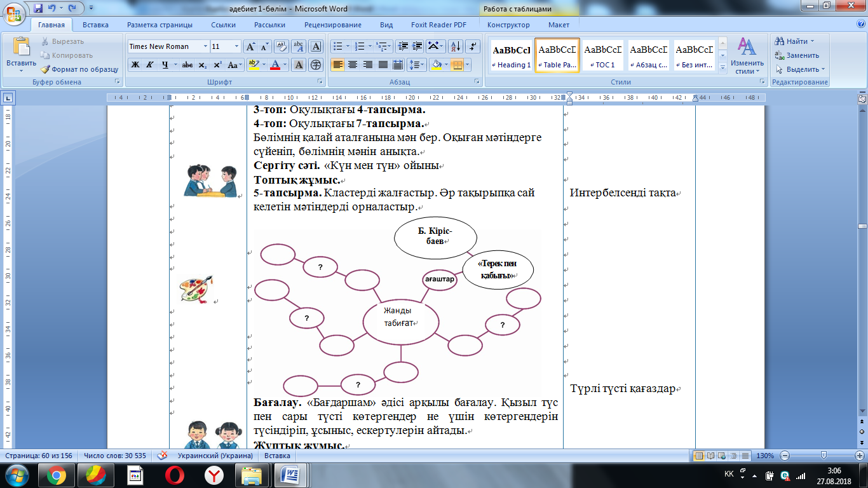Switch to full screen reading view
The image size is (868, 488).
click(711, 456)
